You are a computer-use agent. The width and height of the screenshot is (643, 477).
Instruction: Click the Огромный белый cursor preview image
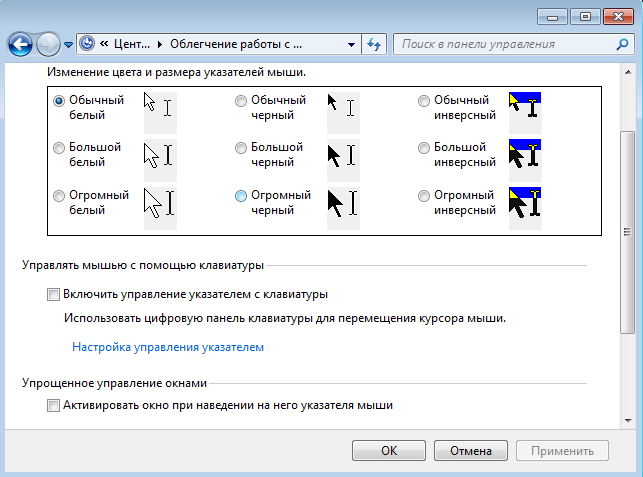(160, 208)
